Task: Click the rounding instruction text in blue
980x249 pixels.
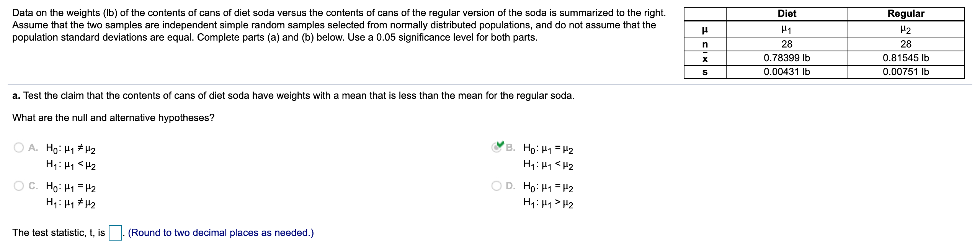Action: tap(221, 232)
